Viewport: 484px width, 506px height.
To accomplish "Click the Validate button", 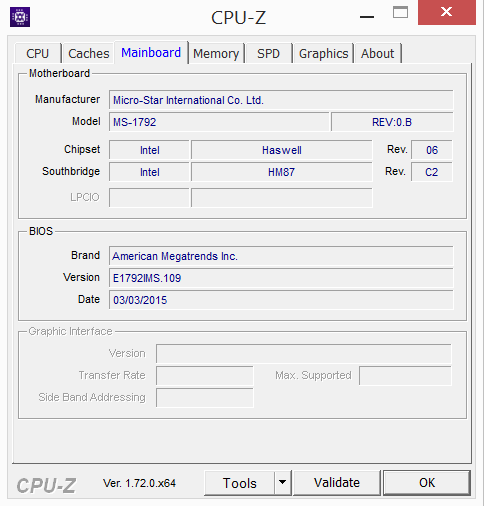I will coord(337,483).
